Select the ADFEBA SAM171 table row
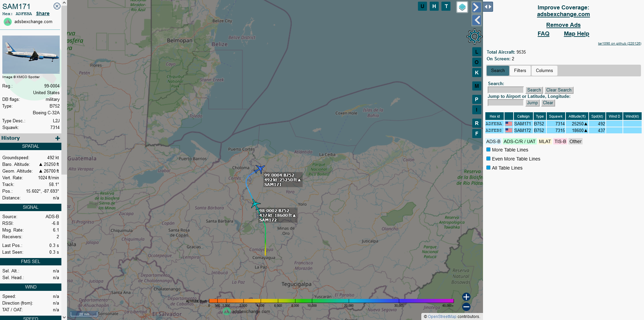Screen dimensions: 644x320 click(x=563, y=124)
